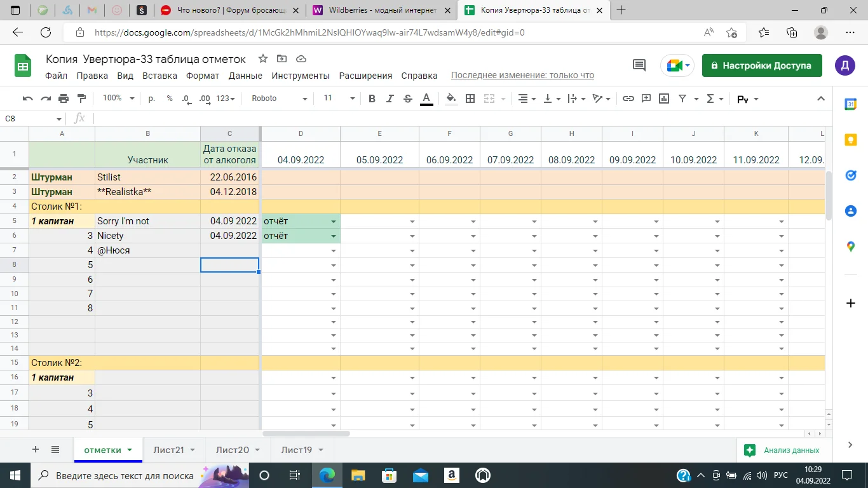Switch to the Лист21 sheet tab
868x488 pixels.
click(168, 450)
